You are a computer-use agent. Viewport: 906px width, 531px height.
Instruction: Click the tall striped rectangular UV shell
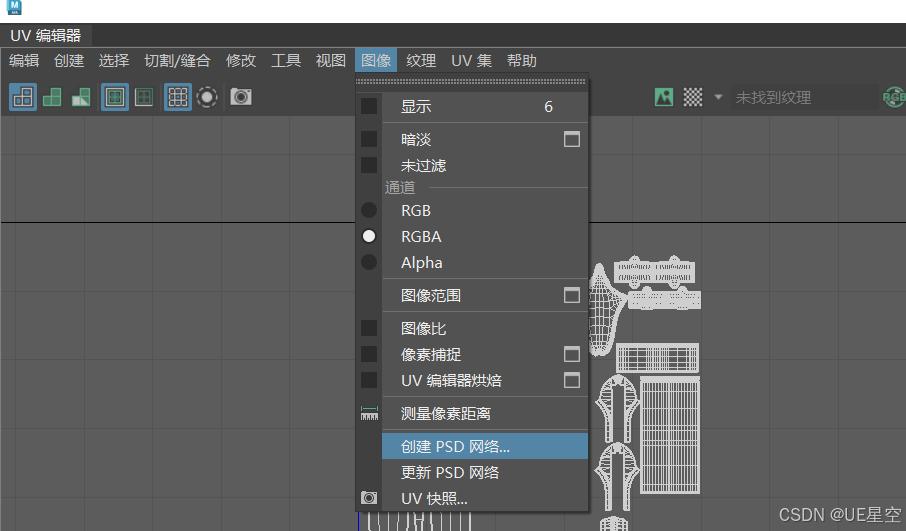click(670, 435)
